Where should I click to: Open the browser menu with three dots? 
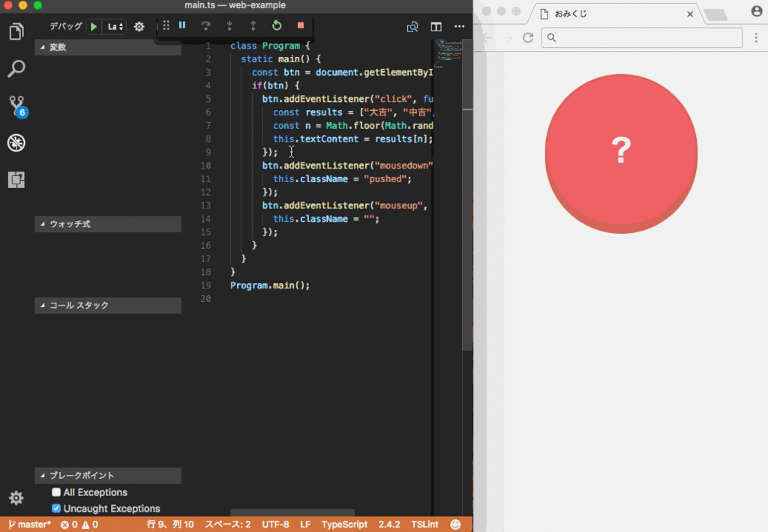[x=756, y=37]
